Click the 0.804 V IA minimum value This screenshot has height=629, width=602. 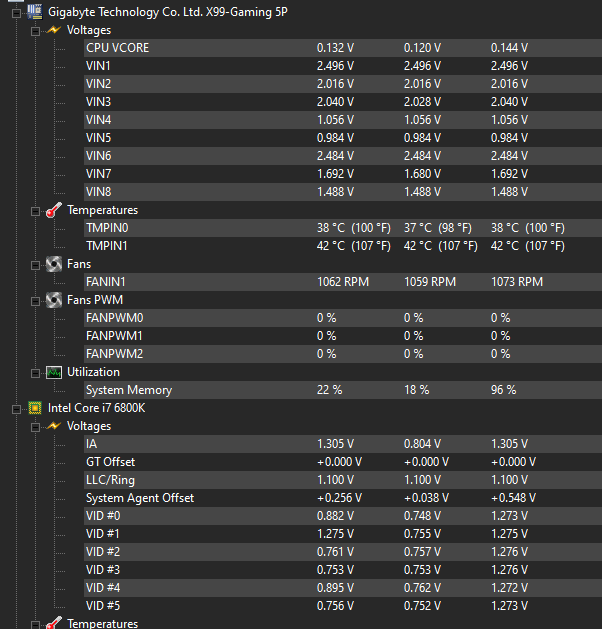tap(422, 444)
